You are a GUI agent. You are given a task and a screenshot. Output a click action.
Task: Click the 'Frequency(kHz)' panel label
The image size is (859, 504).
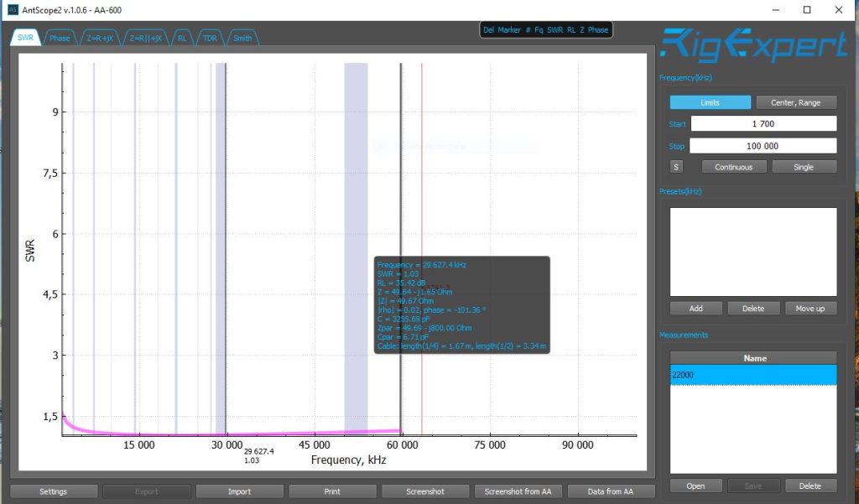click(686, 78)
